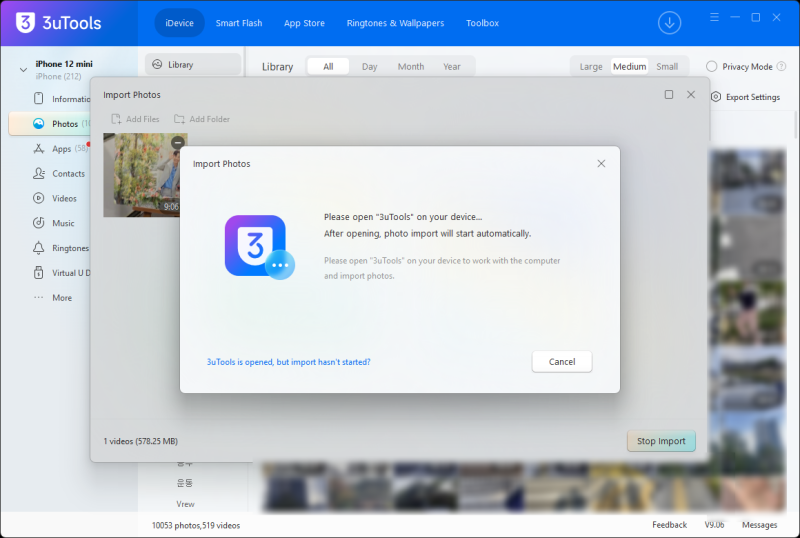Select the More item label in the sidebar

click(62, 298)
